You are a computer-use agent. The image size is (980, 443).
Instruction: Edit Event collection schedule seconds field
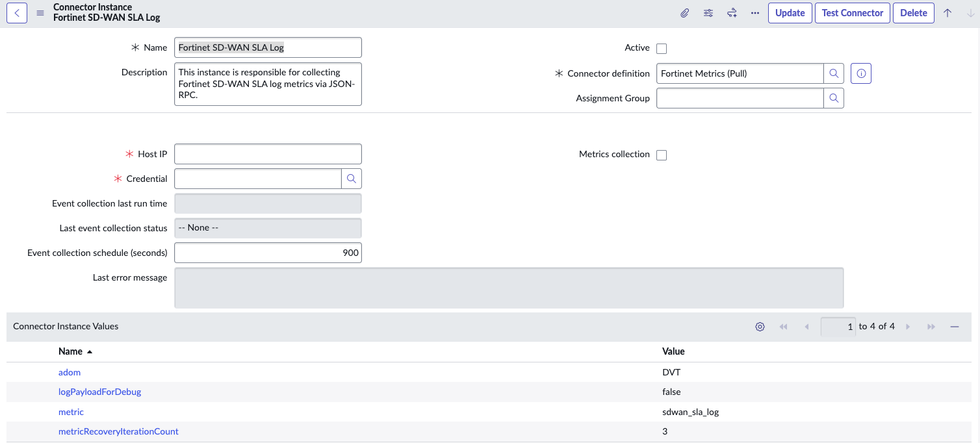tap(268, 253)
